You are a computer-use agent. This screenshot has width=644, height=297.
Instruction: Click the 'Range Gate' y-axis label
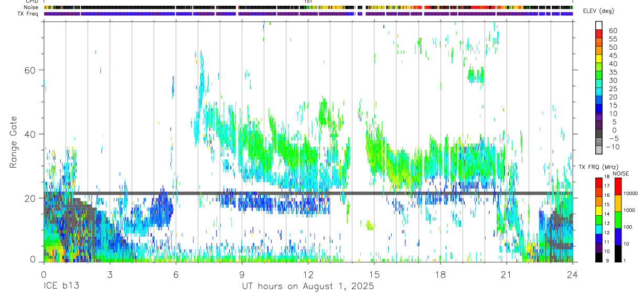(x=14, y=142)
